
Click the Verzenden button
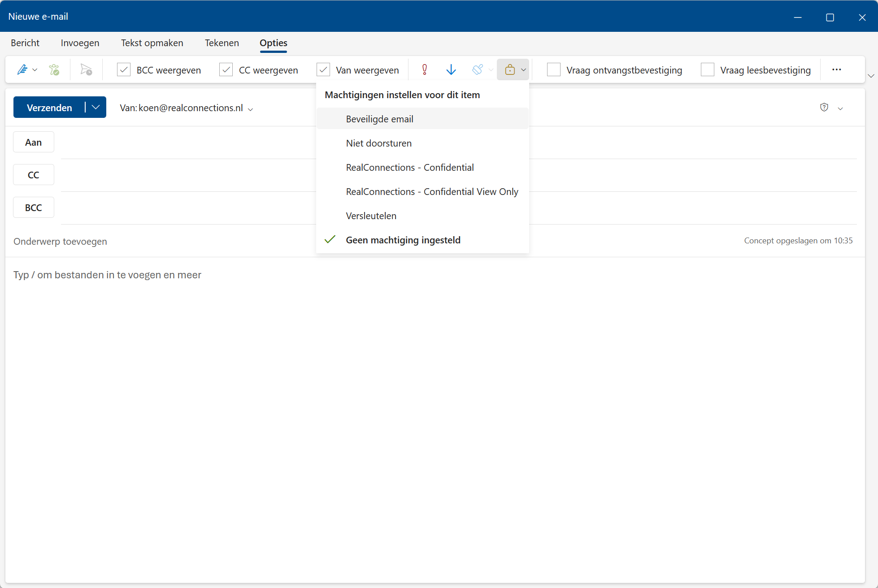click(49, 108)
